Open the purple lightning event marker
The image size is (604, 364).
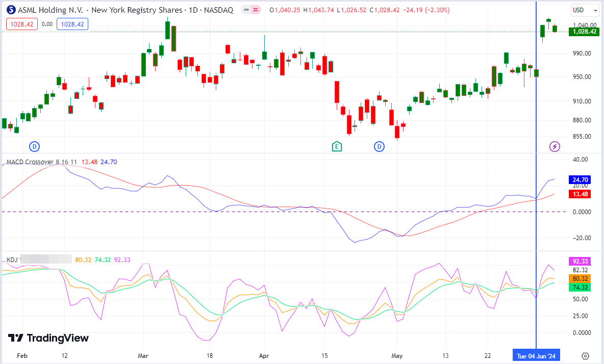pos(555,147)
